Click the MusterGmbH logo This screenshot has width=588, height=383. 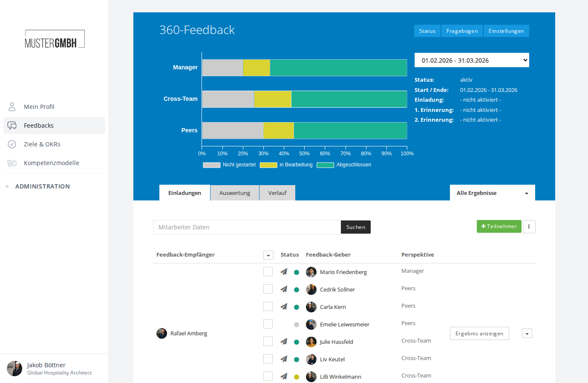[x=55, y=39]
